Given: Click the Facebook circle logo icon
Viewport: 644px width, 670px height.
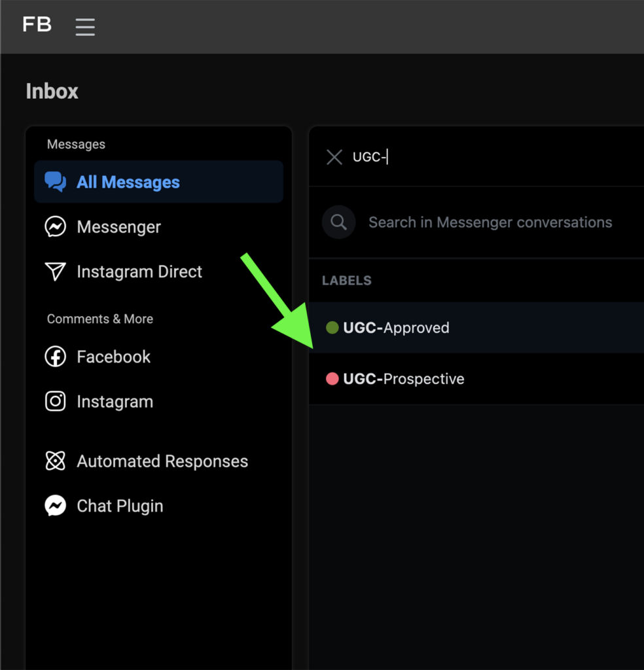Looking at the screenshot, I should pyautogui.click(x=55, y=357).
